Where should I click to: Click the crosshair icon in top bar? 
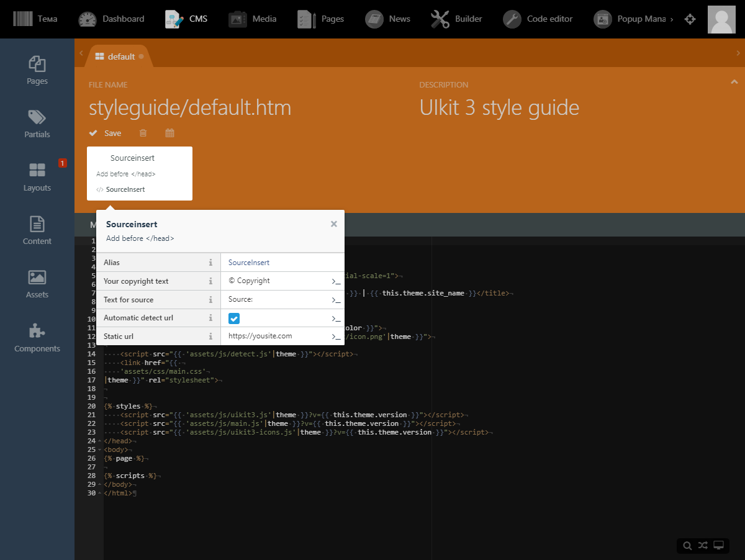click(x=690, y=19)
